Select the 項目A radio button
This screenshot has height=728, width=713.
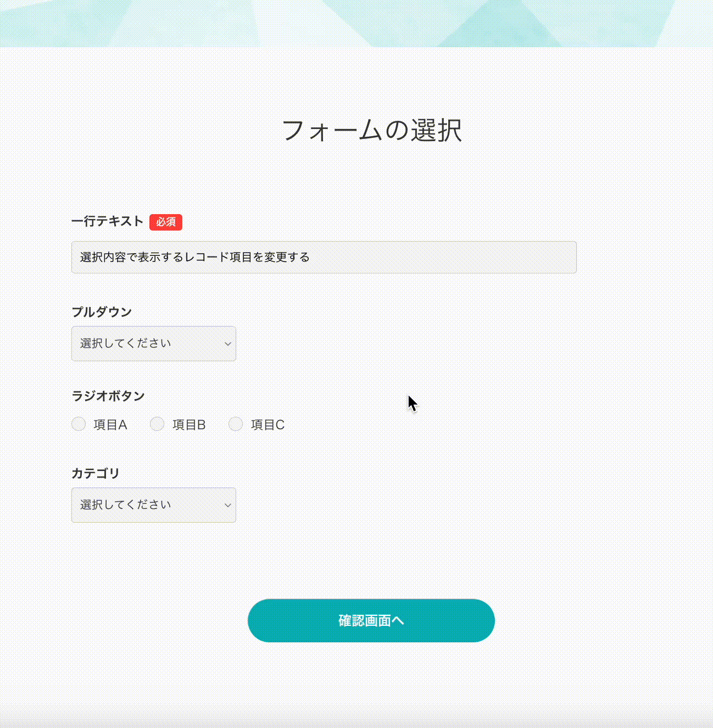pyautogui.click(x=79, y=424)
